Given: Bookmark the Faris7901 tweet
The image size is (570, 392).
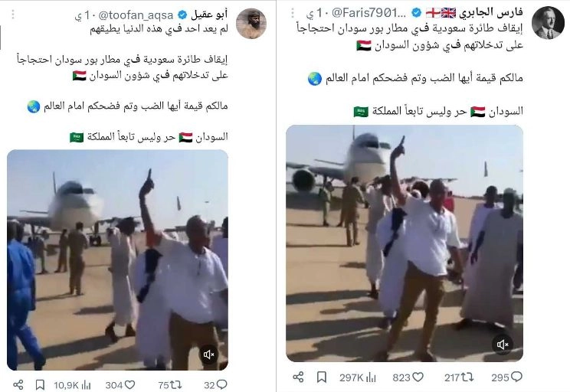Looking at the screenshot, I should 321,377.
